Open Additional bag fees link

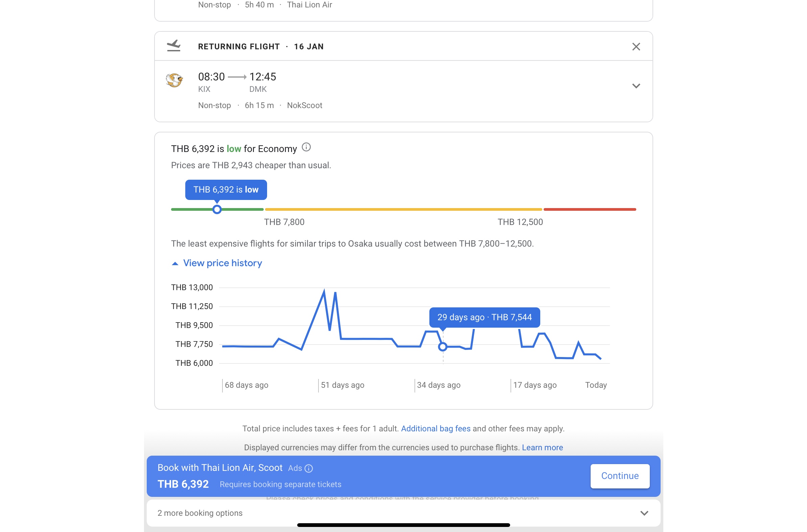click(x=435, y=429)
